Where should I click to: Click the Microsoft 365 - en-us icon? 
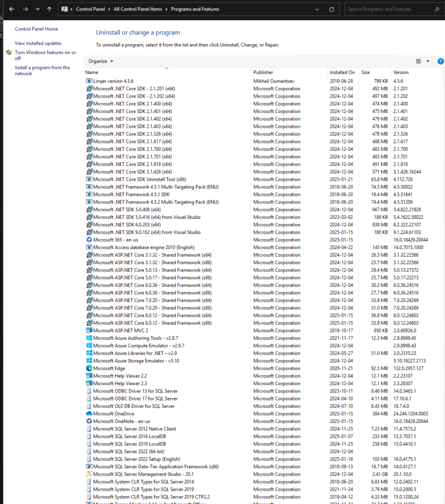89,240
